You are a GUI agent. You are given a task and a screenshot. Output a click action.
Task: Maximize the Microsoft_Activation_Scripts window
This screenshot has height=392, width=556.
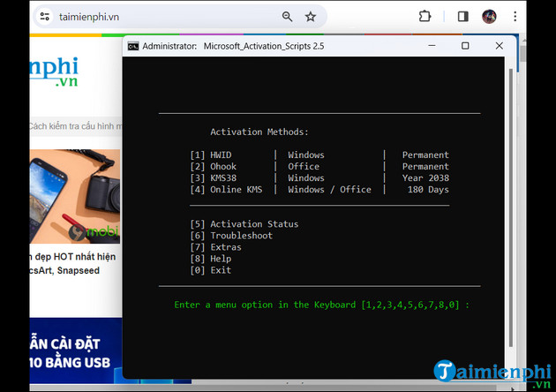tap(465, 46)
